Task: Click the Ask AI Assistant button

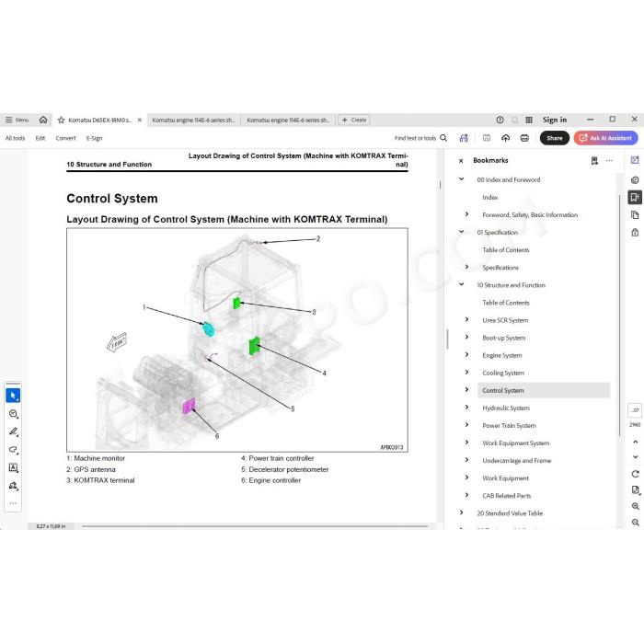Action: point(605,138)
